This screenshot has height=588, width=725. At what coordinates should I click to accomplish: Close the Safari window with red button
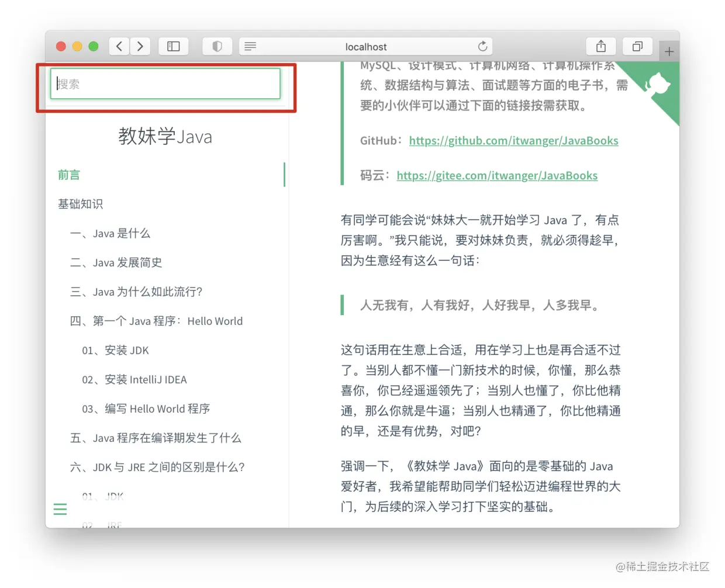point(61,46)
